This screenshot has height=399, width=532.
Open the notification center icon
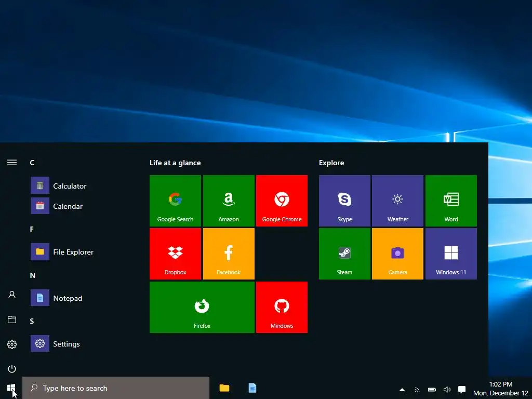pos(462,390)
